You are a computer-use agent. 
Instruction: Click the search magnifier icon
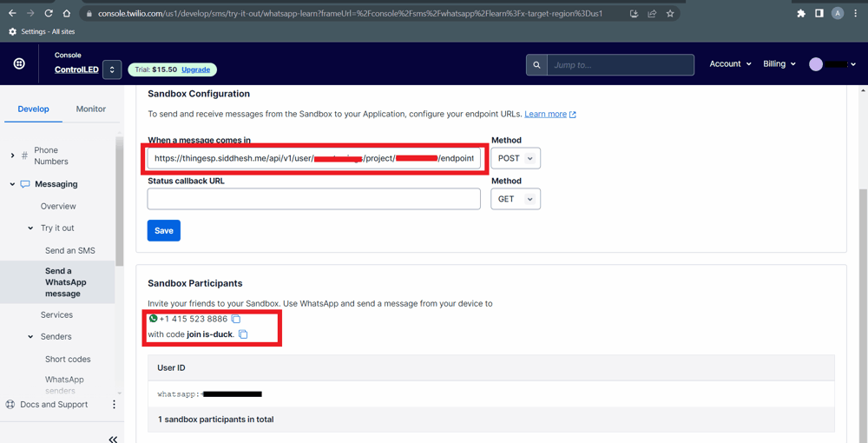click(x=536, y=65)
